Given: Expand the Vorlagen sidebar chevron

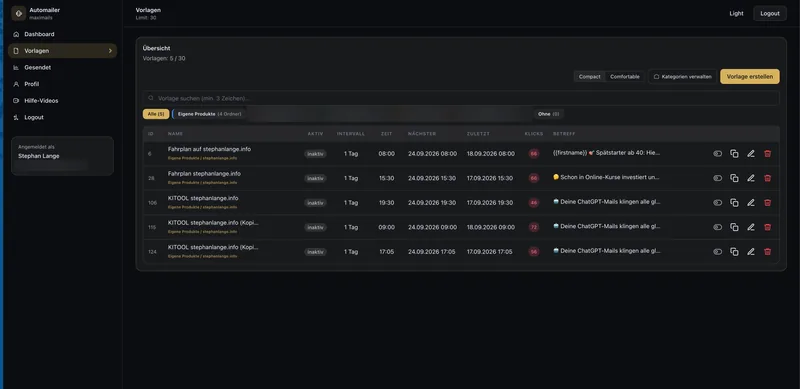Looking at the screenshot, I should point(110,51).
